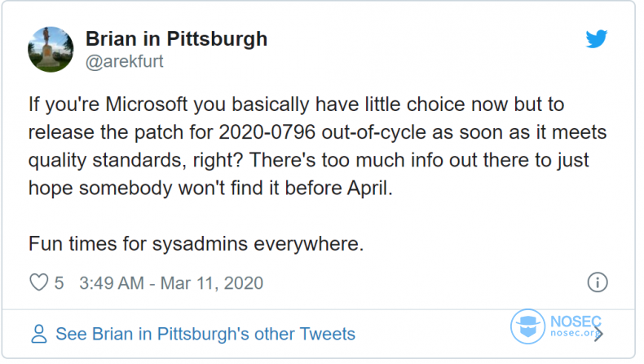Click the 2020-0796 text in the tweet
The width and height of the screenshot is (644, 364).
point(267,132)
